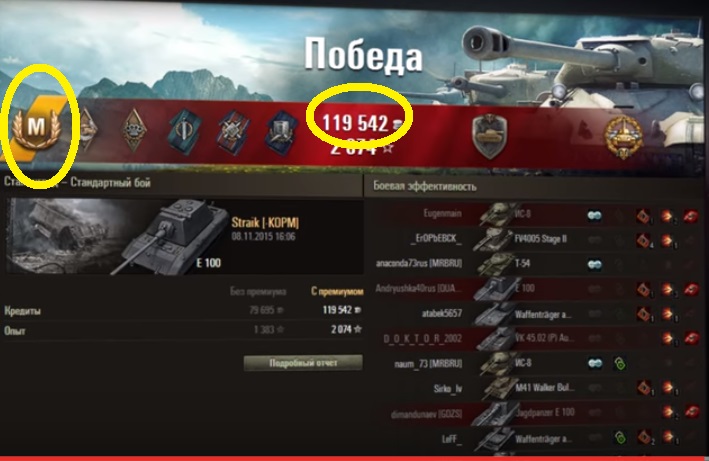Viewport: 709px width, 461px height.
Task: Click the 119 542 credits total
Action: 355,123
